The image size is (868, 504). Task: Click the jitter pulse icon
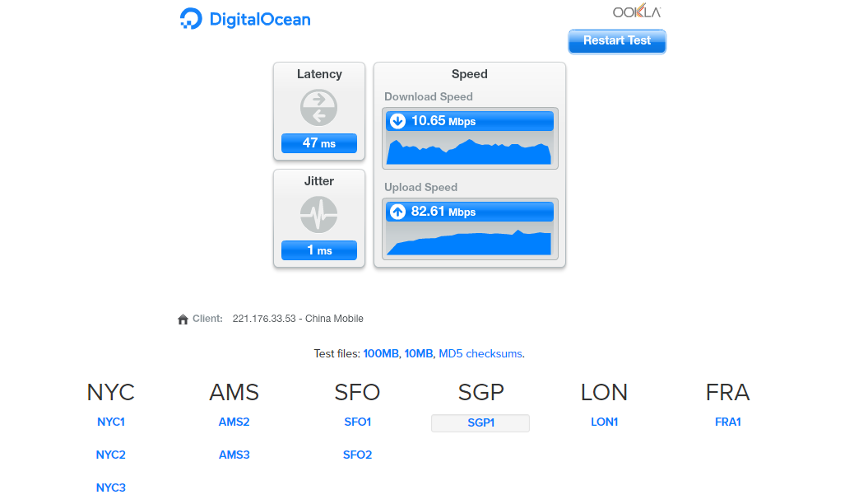tap(318, 215)
